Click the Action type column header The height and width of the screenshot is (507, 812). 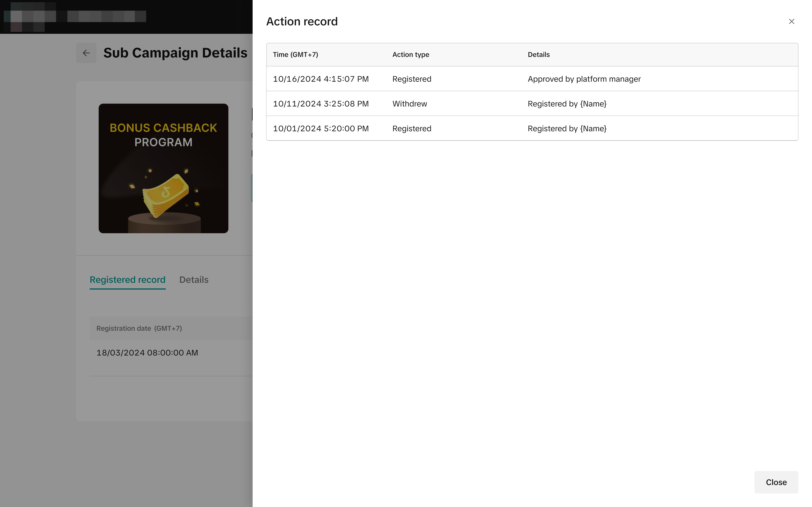(x=410, y=55)
